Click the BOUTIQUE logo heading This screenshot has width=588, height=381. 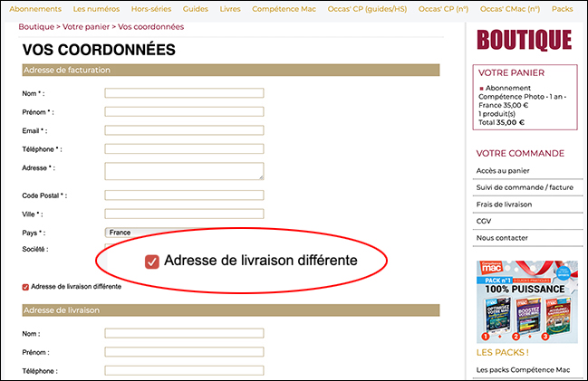point(524,40)
